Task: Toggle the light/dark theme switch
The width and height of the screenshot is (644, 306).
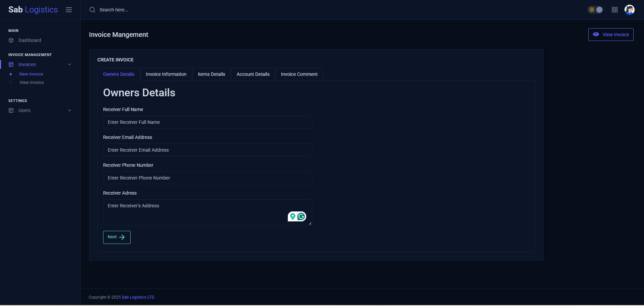Action: (596, 10)
